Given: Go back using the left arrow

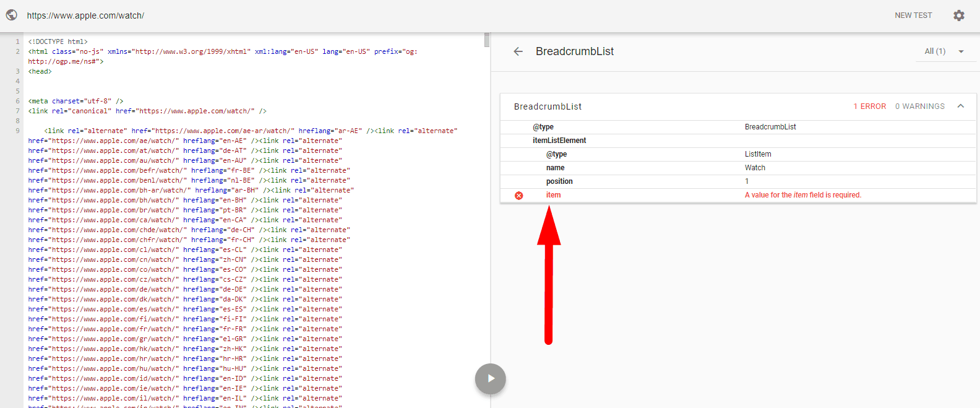Looking at the screenshot, I should (x=518, y=51).
